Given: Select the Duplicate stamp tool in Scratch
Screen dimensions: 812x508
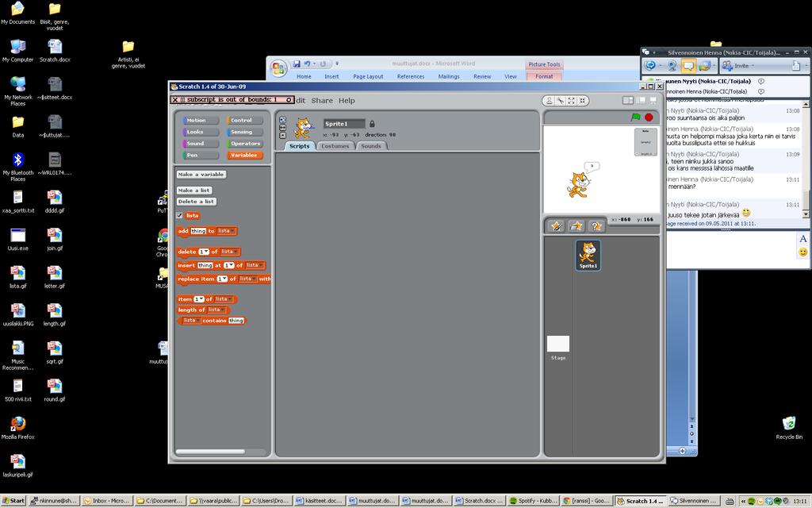Looking at the screenshot, I should tap(550, 101).
